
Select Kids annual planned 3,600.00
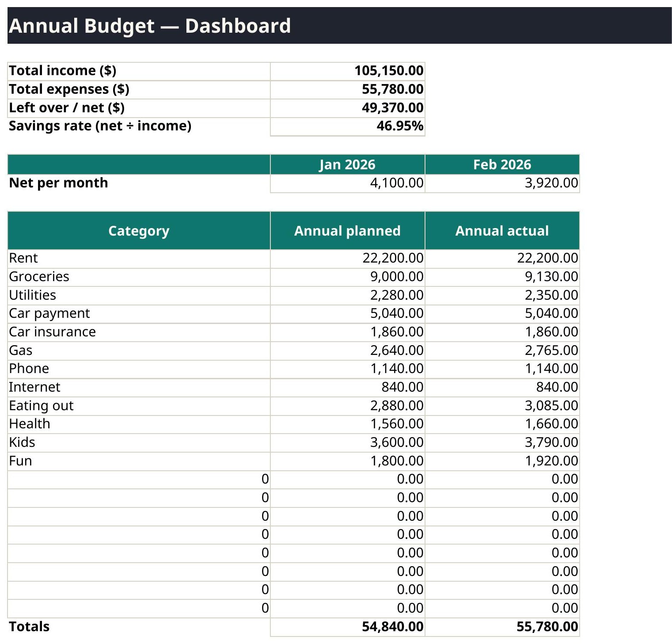[x=347, y=443]
